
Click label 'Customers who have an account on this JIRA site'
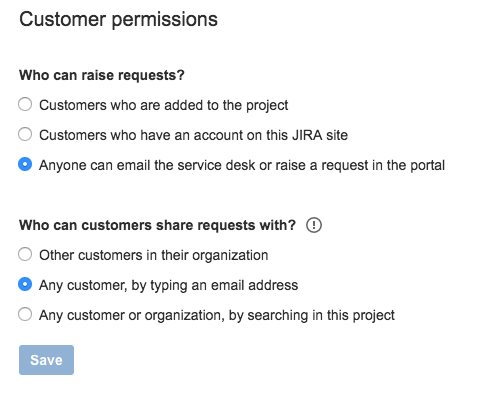pyautogui.click(x=193, y=135)
